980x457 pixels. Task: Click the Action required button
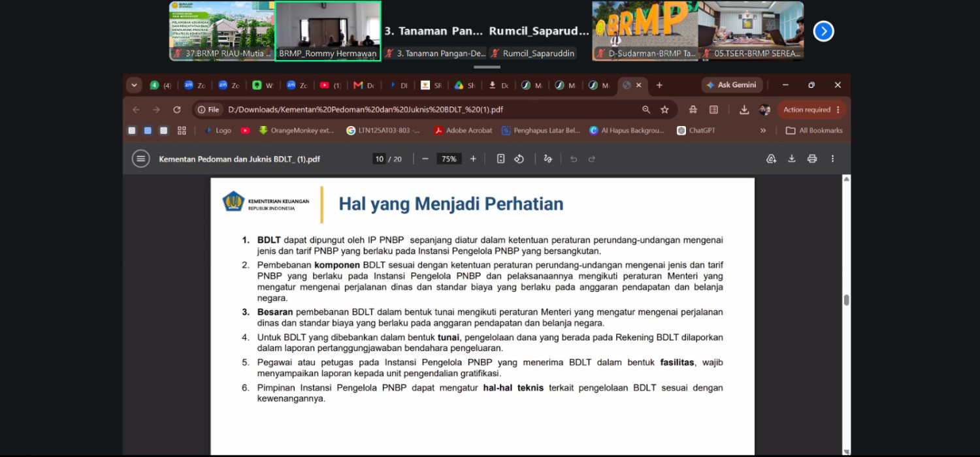[x=811, y=110]
